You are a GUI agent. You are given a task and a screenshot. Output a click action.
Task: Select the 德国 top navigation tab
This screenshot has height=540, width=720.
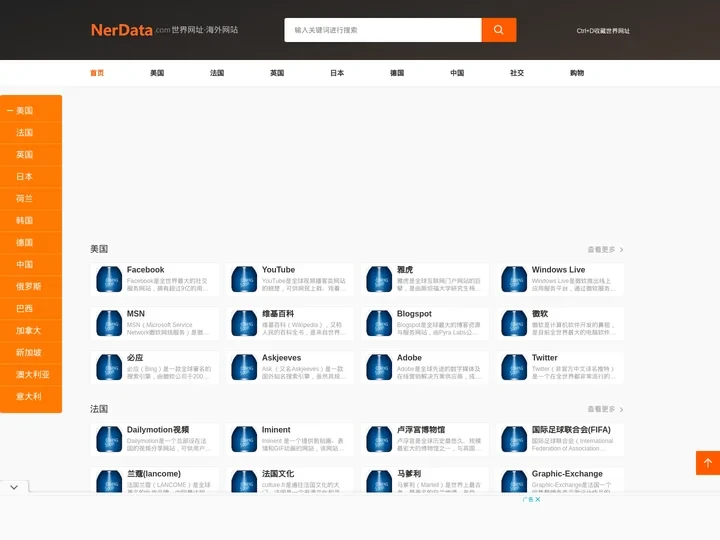point(397,73)
